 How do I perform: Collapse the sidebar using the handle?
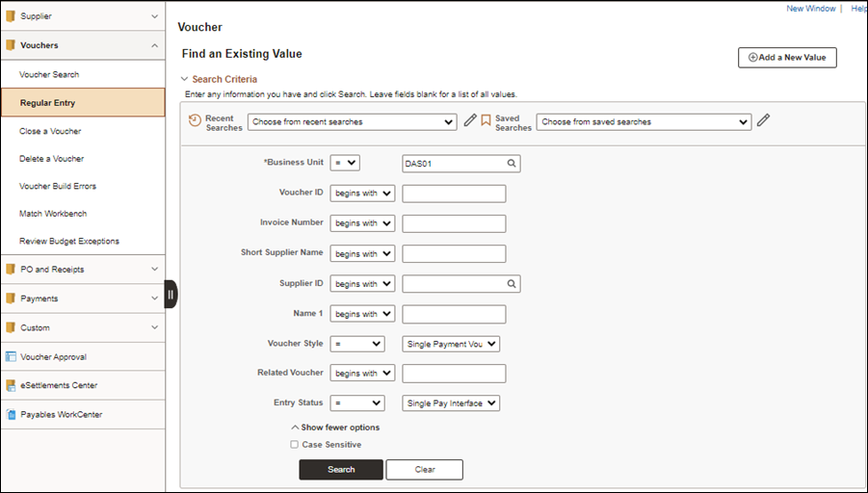[x=171, y=295]
